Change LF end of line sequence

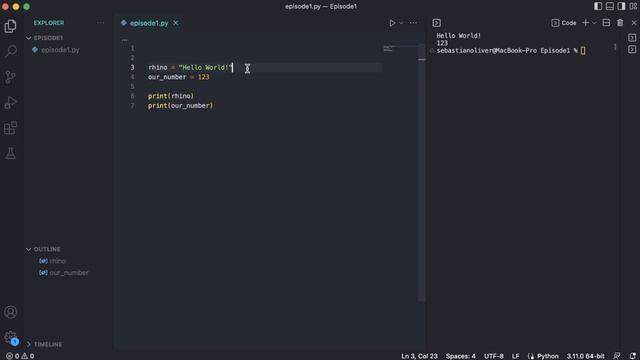coord(516,356)
